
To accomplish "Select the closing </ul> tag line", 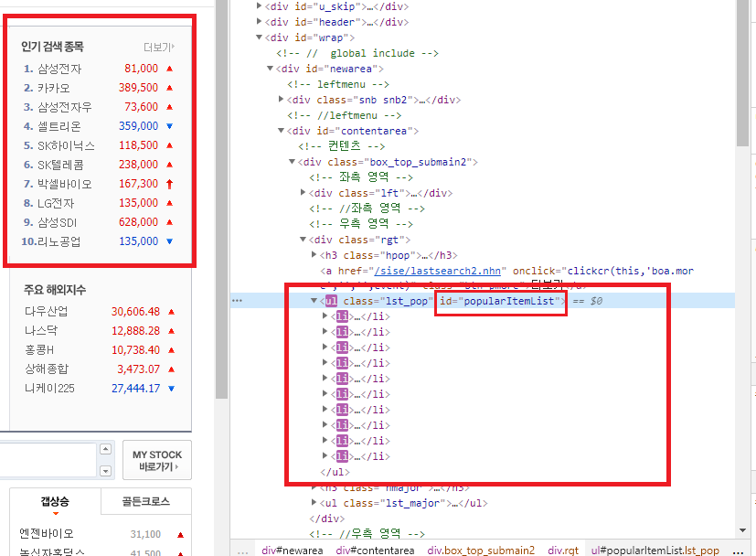I will pos(335,472).
